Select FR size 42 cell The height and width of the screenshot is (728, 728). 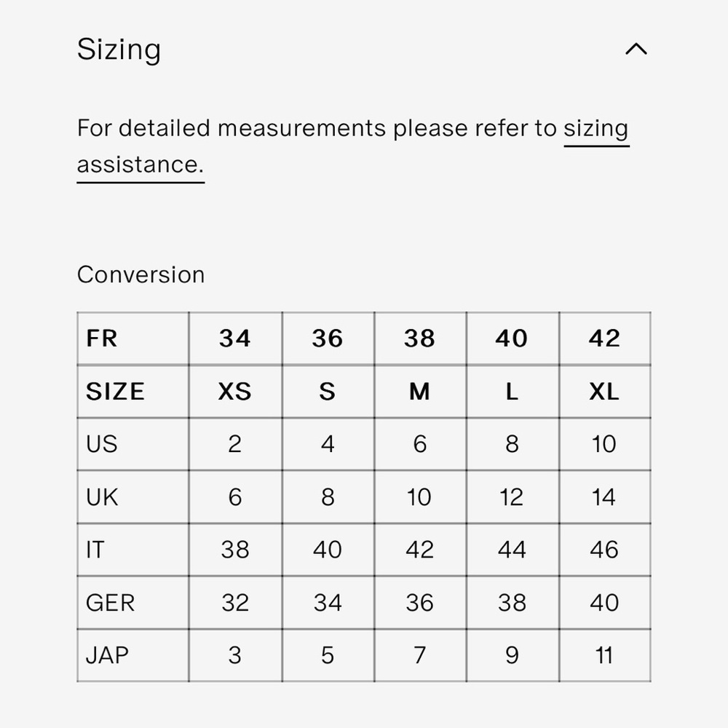(604, 339)
